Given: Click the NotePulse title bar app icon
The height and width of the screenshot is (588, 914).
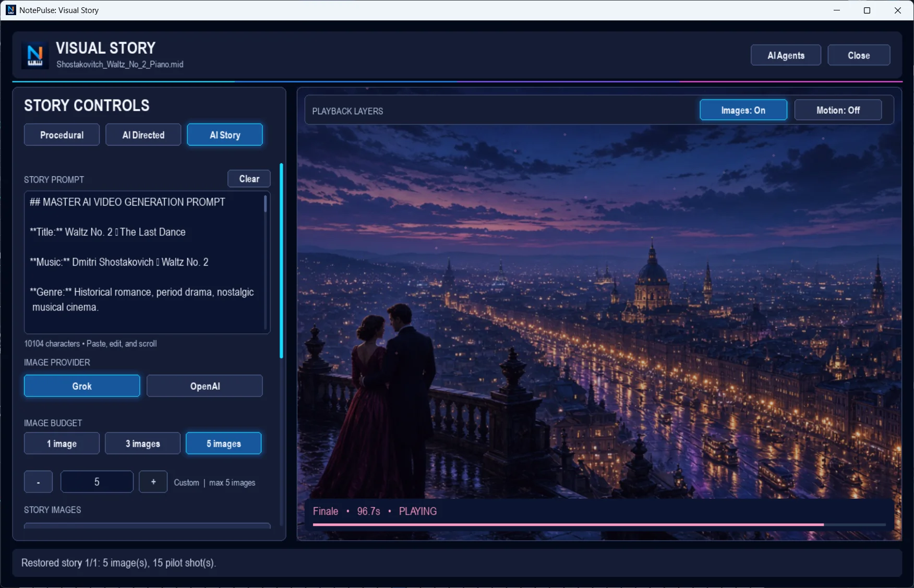Looking at the screenshot, I should pyautogui.click(x=10, y=10).
